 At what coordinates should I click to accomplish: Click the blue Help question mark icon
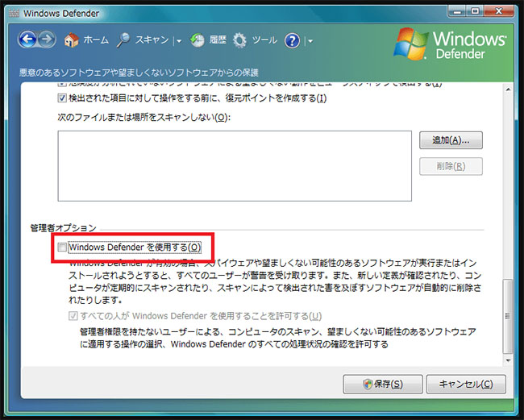pos(292,41)
